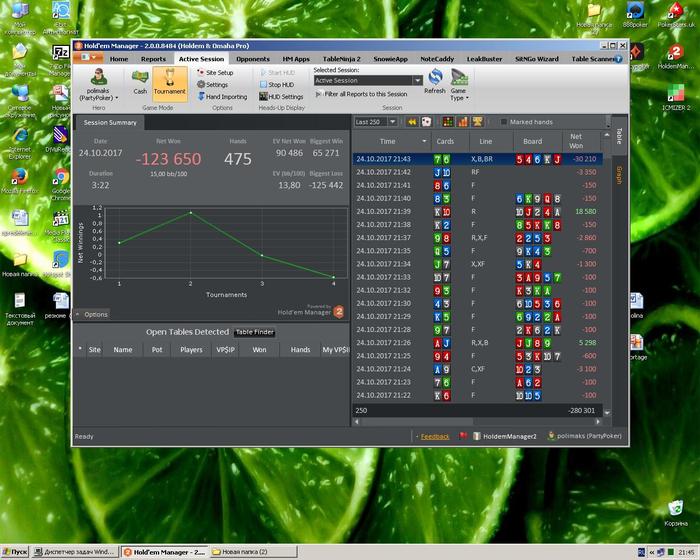Expand the Open Tables list row marker
This screenshot has height=560, width=700.
pos(80,349)
